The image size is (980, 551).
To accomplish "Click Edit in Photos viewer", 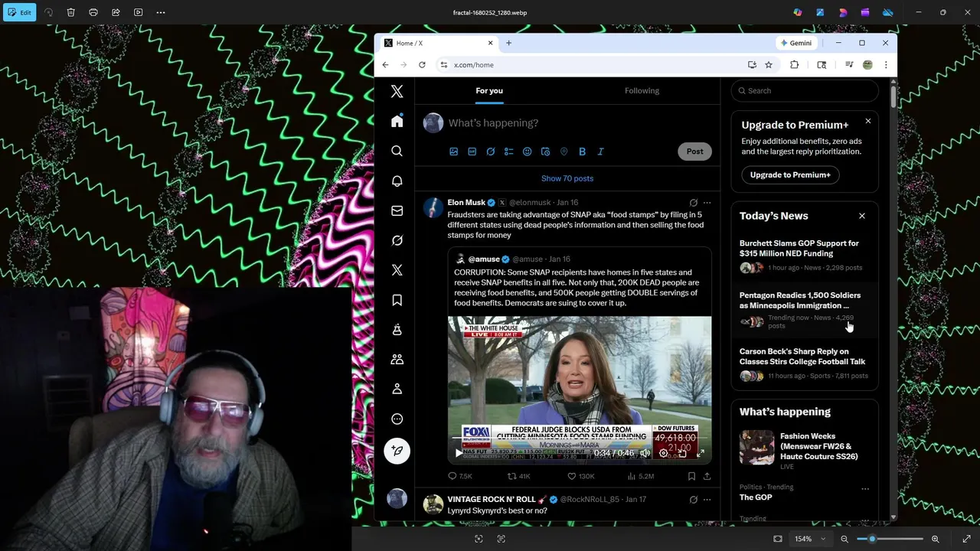I will tap(19, 12).
